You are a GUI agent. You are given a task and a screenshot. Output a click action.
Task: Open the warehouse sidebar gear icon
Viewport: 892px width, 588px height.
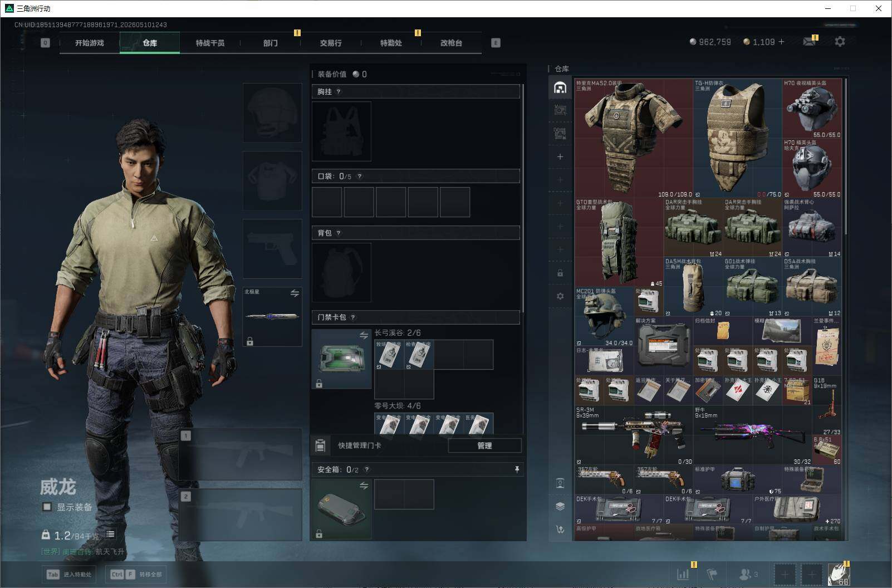coord(560,296)
